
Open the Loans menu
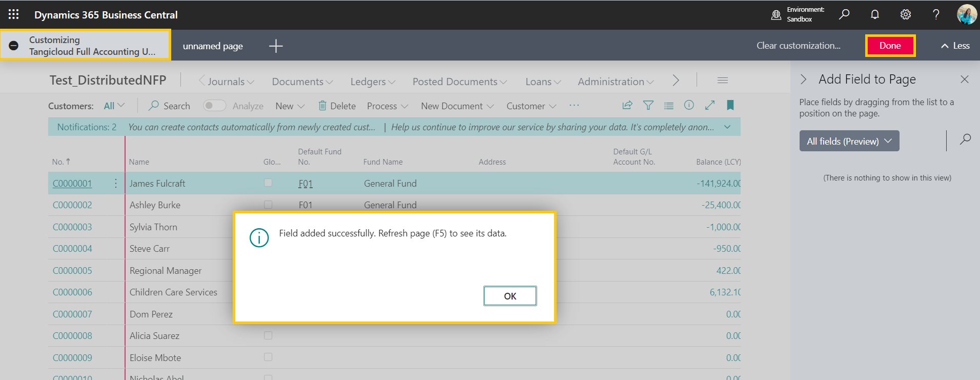point(543,82)
